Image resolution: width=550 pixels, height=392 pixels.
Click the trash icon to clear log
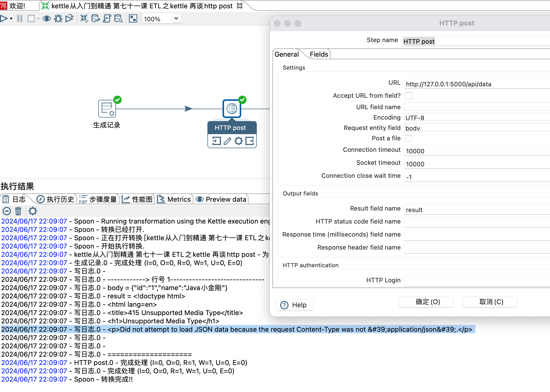point(18,211)
